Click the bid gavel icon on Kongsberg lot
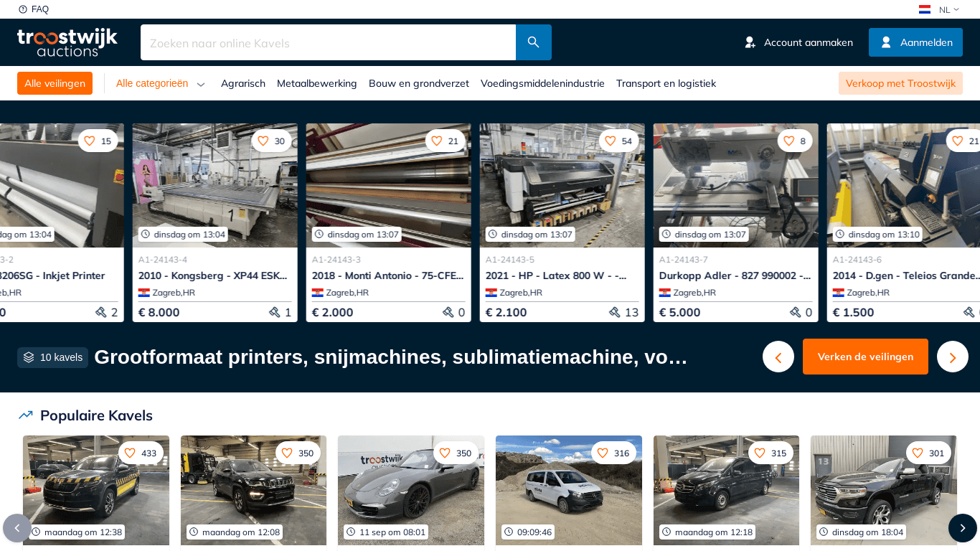Screen dimensions: 980x551 pyautogui.click(x=275, y=312)
